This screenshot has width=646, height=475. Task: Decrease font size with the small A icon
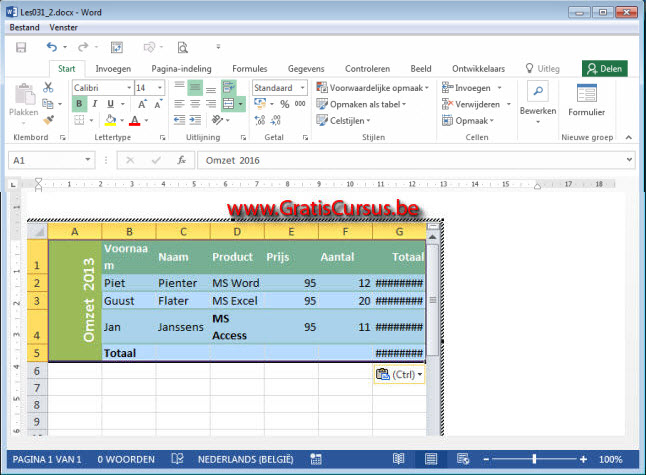[x=158, y=104]
